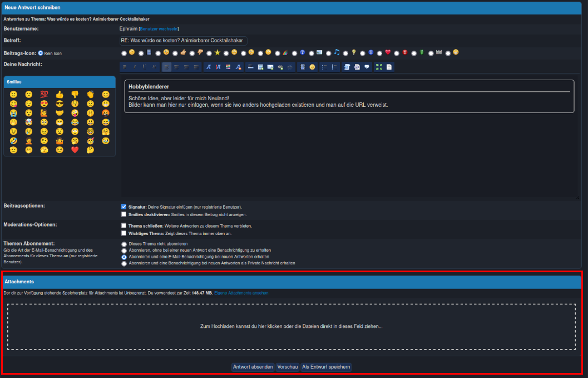Enable Smilies deaktivieren checkbox
588x378 pixels.
click(124, 214)
